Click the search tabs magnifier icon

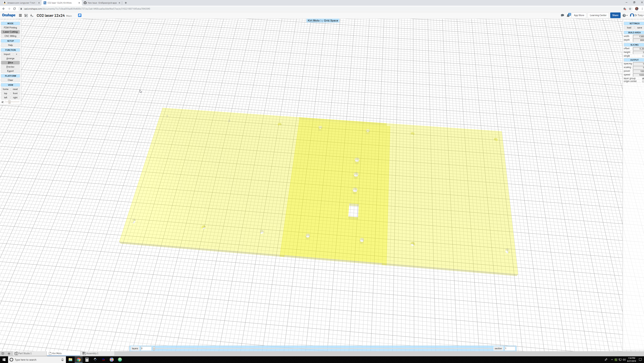point(3,353)
